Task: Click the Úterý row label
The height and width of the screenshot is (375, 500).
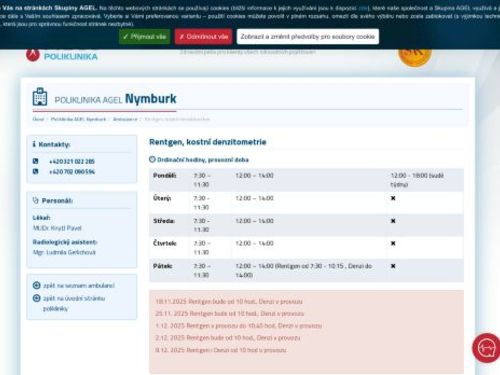Action: pyautogui.click(x=162, y=198)
